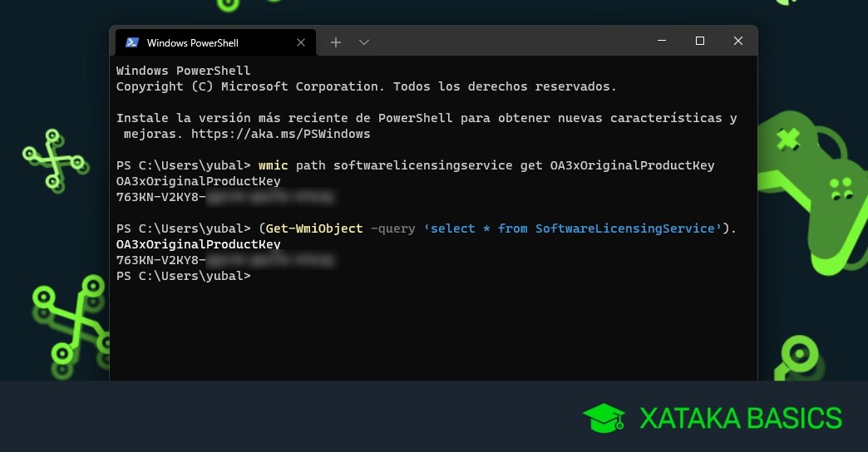Click the first 763KN-V2KY8 product key output

click(160, 197)
